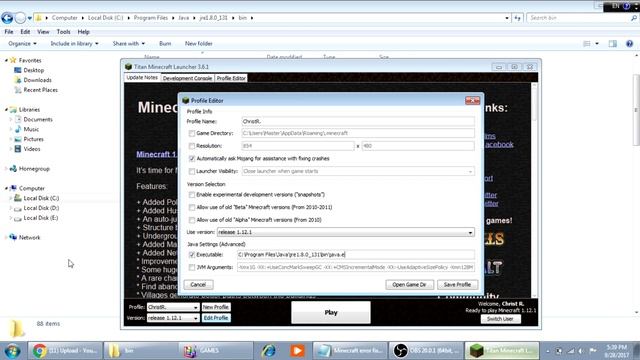
Task: Open the Use version dropdown
Action: (346, 232)
